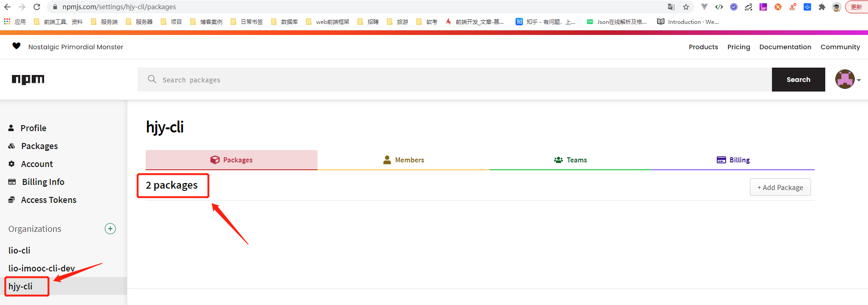Click the code brackets extension icon

[719, 7]
